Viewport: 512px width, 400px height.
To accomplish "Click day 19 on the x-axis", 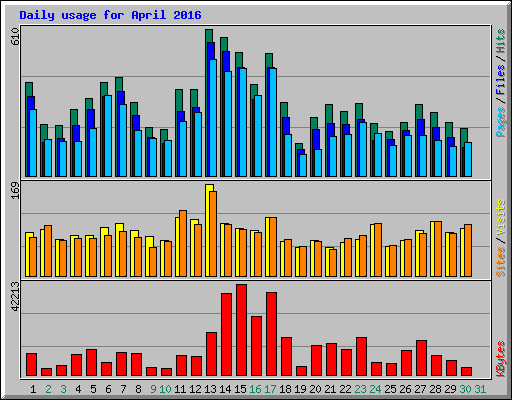I will 300,389.
